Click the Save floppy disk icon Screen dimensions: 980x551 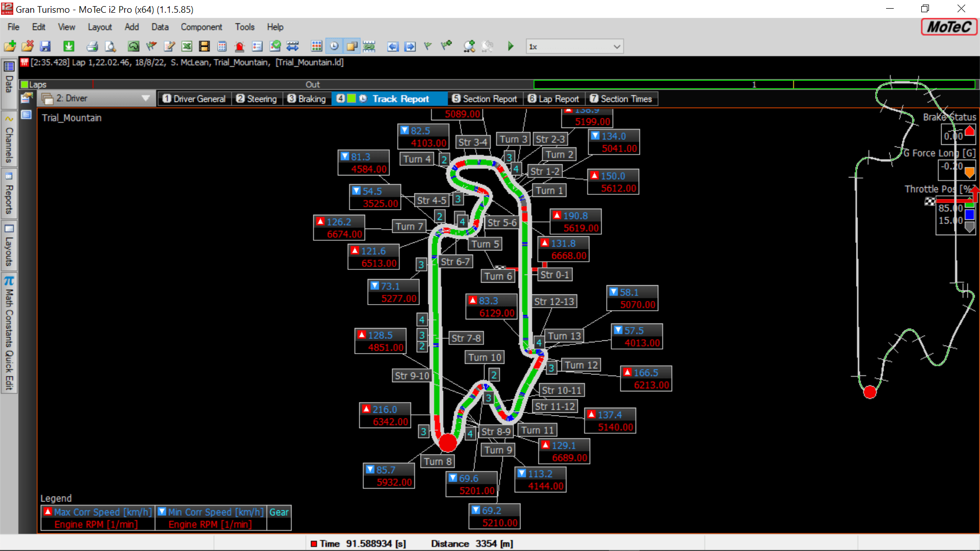tap(45, 46)
